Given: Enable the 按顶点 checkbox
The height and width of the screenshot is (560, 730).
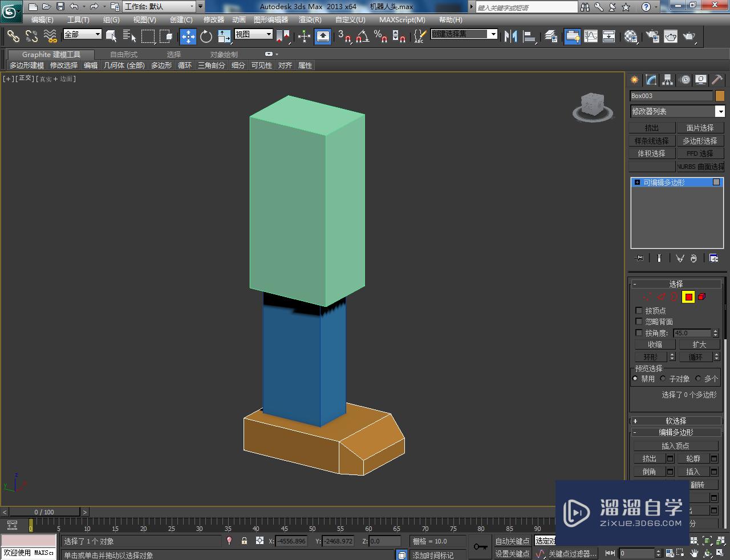Looking at the screenshot, I should 639,311.
